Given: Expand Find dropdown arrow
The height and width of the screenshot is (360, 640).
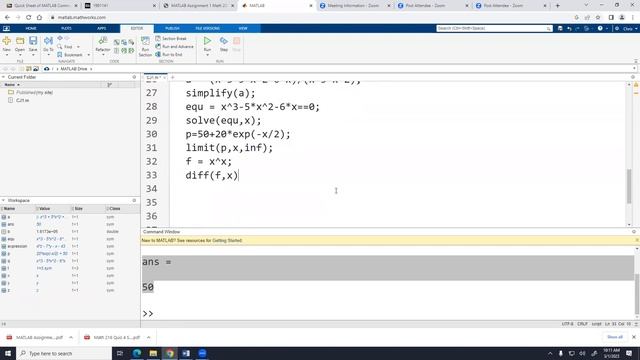Looking at the screenshot, I should [78, 47].
